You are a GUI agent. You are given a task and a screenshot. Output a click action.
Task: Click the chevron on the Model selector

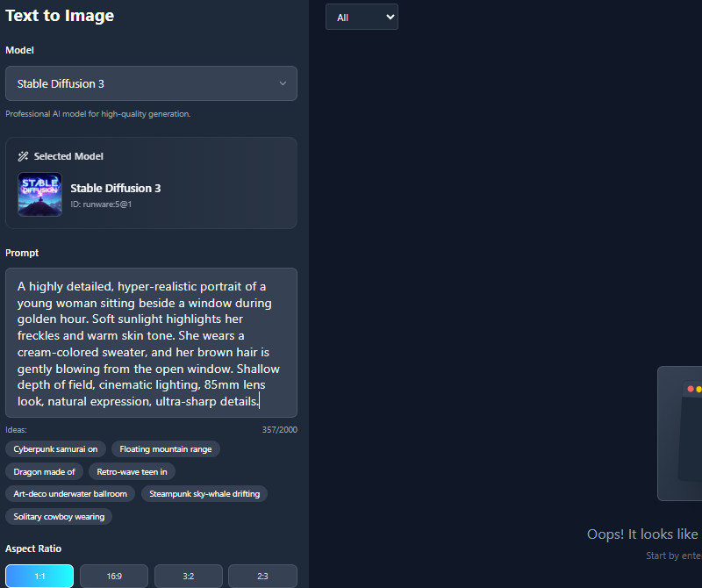[x=283, y=83]
